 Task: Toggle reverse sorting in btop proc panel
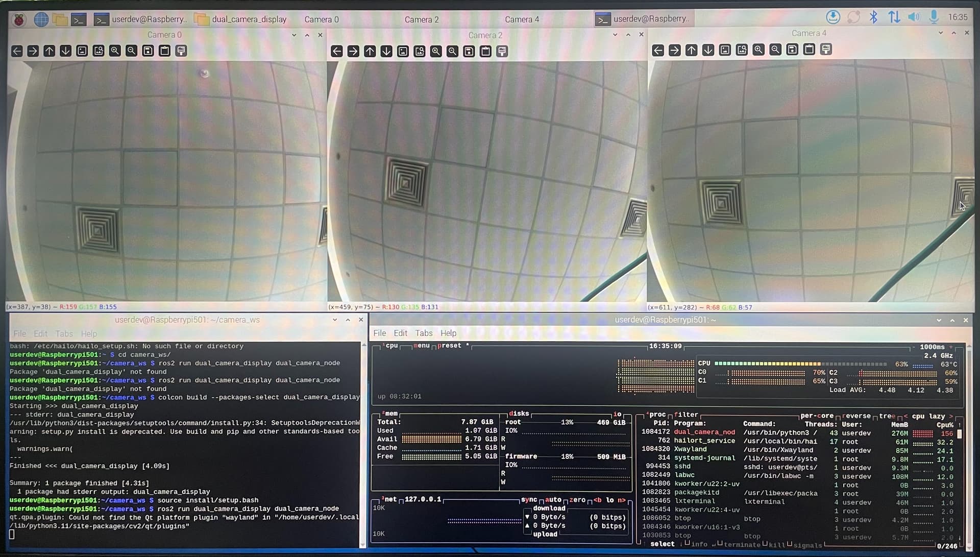tap(857, 416)
